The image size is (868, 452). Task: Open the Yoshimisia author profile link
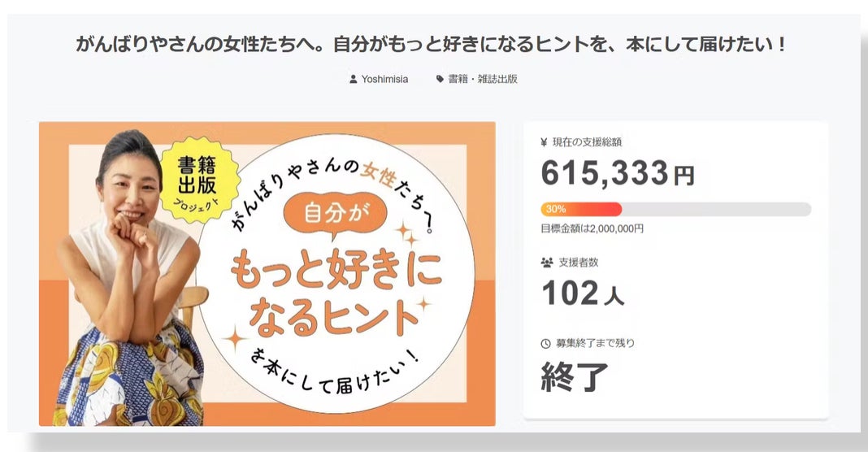coord(384,80)
